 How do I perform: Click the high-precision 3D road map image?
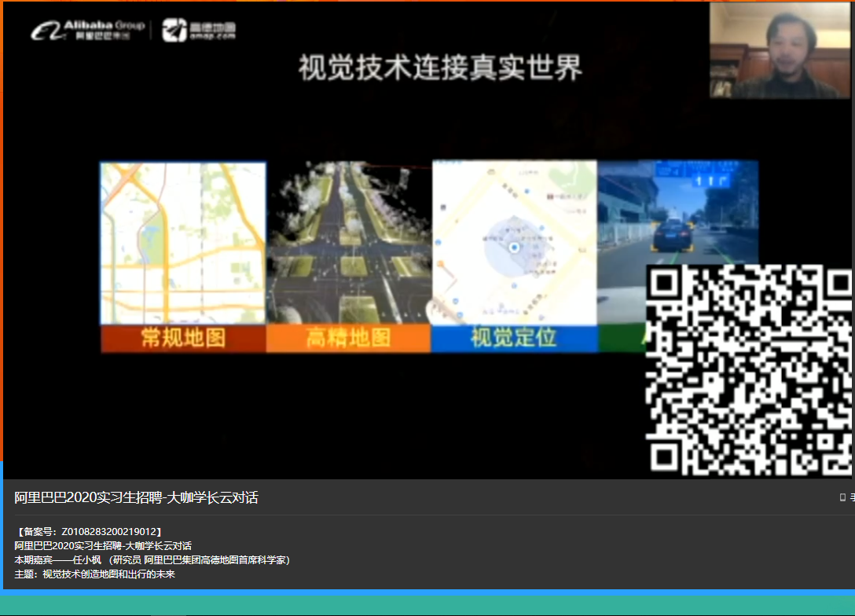(349, 242)
